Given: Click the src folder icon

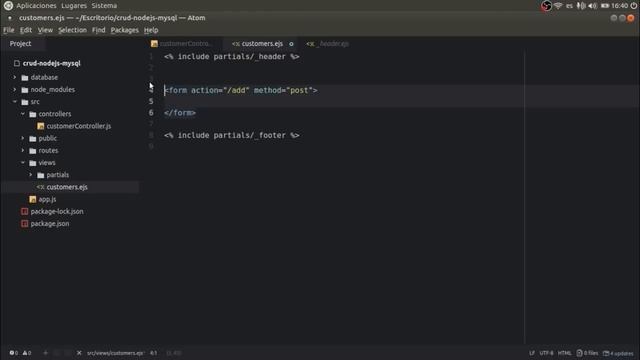Looking at the screenshot, I should [25, 102].
